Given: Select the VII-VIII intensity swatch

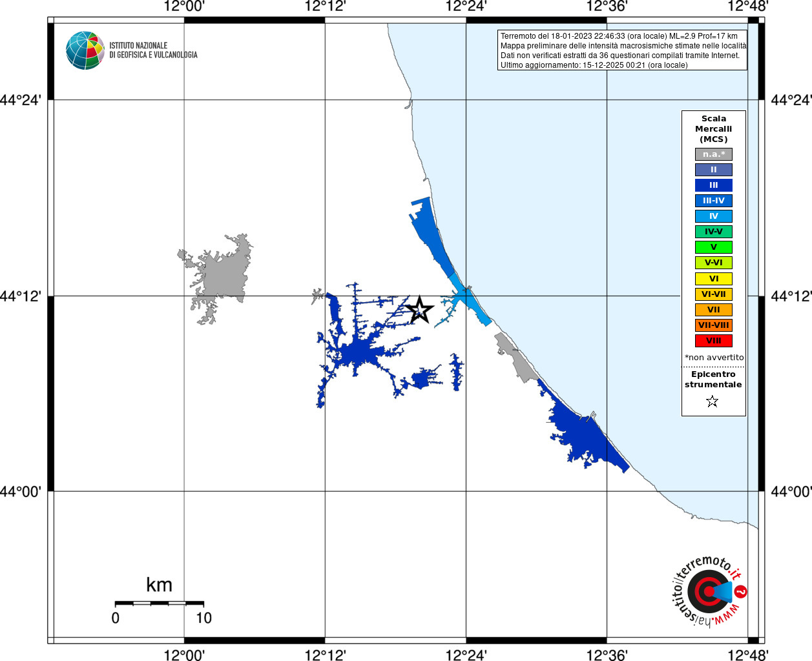Looking at the screenshot, I should (x=714, y=325).
